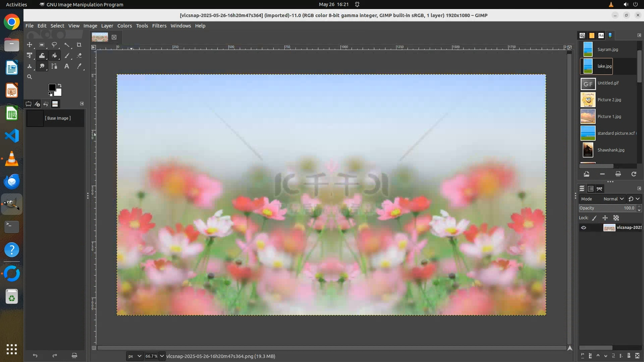Activate the Text tool
644x362 pixels.
click(x=67, y=66)
